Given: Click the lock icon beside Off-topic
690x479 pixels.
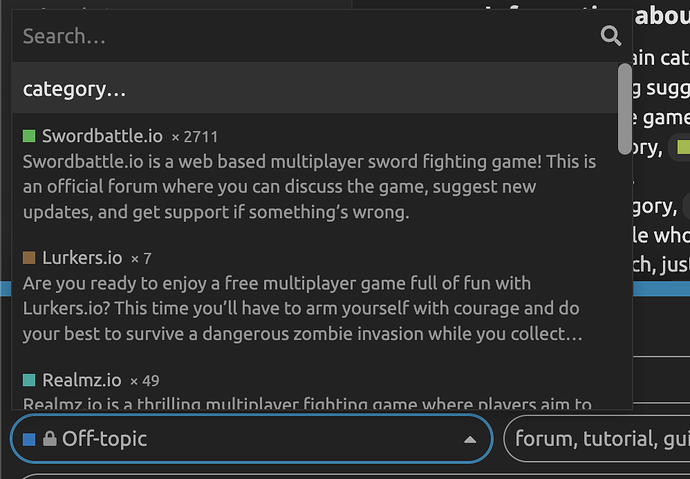Looking at the screenshot, I should point(49,439).
